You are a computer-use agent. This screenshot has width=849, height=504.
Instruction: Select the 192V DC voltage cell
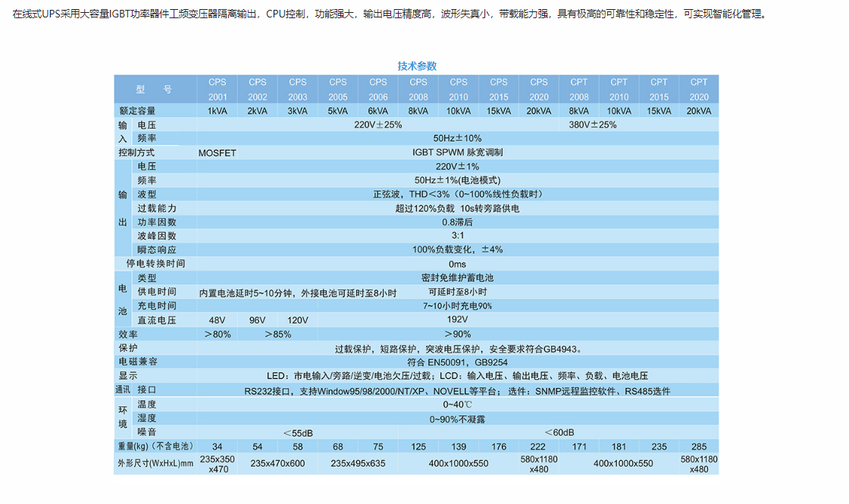point(457,320)
